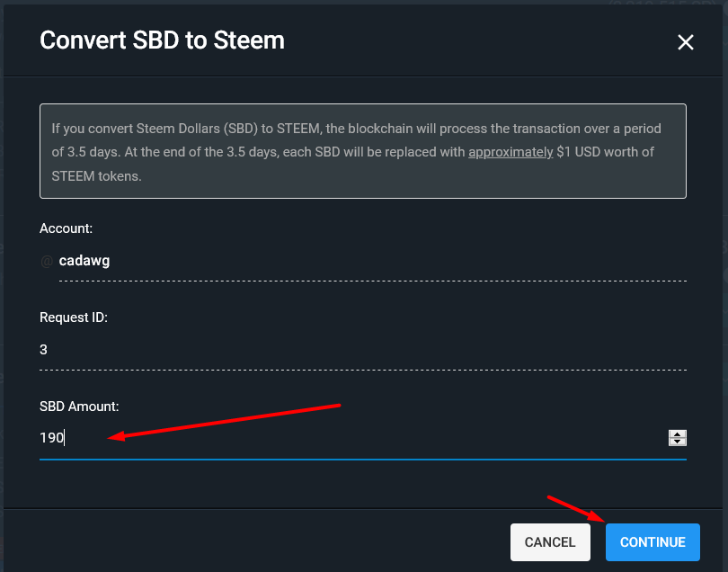Click the entered value 190
728x572 pixels.
51,438
